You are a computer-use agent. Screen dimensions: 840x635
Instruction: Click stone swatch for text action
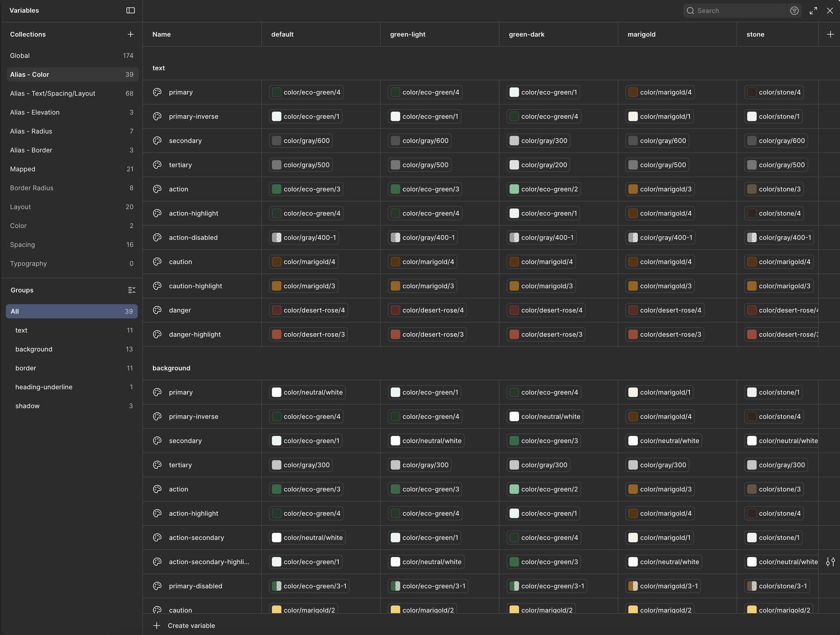752,189
